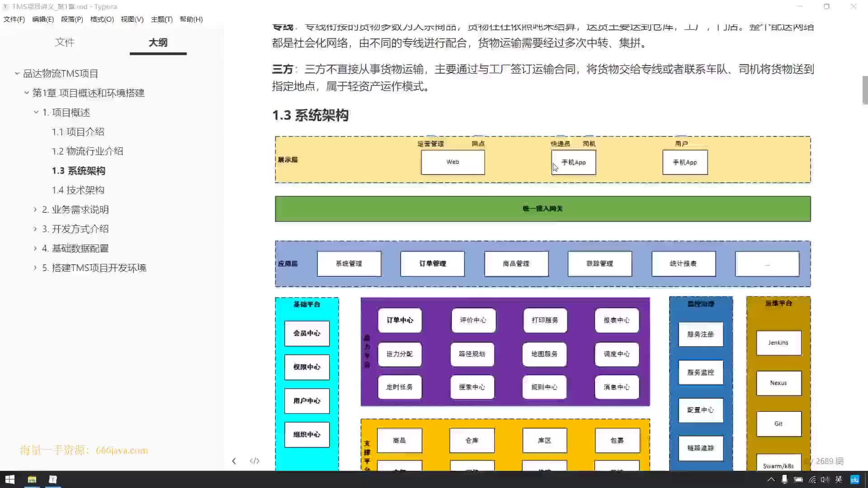
Task: Open the 视图(V) menu
Action: pos(132,19)
